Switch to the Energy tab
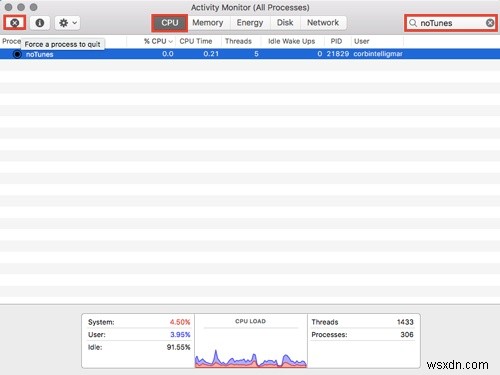Image resolution: width=500 pixels, height=375 pixels. (x=250, y=23)
